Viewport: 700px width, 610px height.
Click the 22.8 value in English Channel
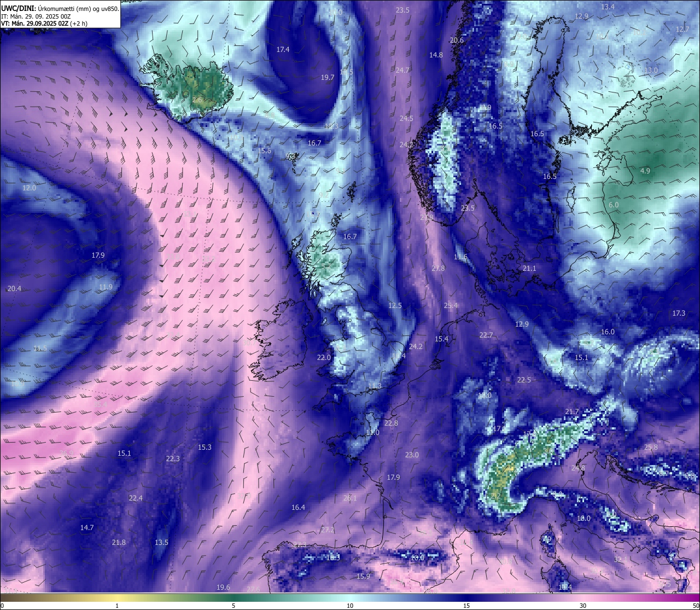click(391, 423)
